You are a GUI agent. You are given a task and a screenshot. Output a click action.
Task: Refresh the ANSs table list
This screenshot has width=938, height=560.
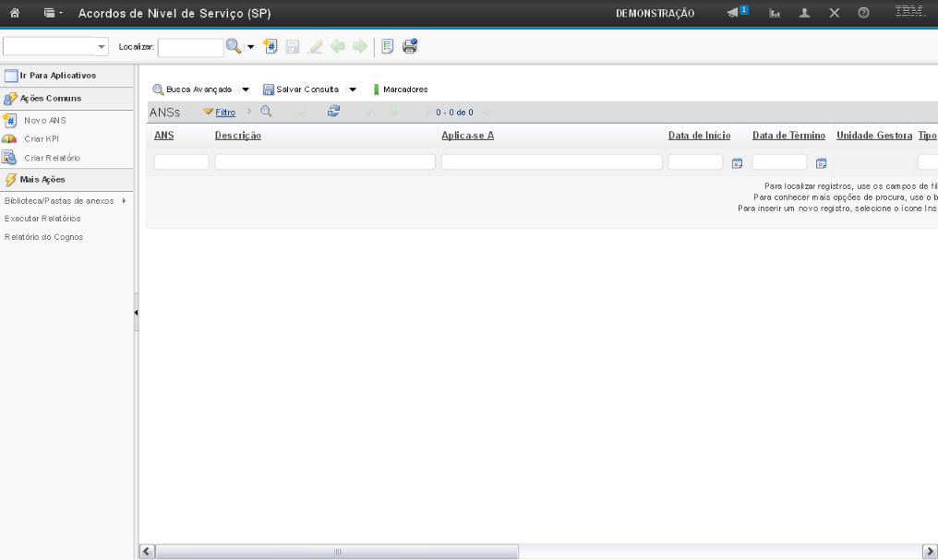pos(334,112)
